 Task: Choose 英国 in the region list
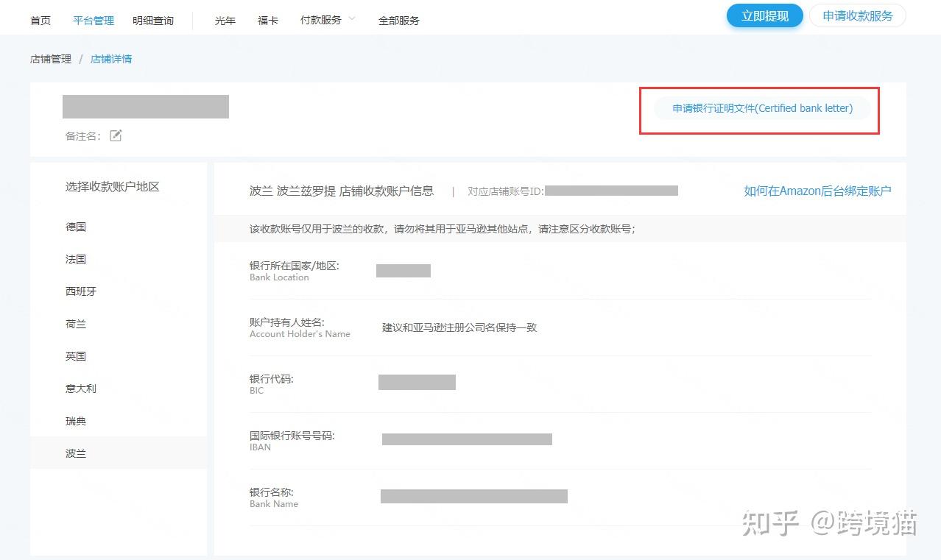(x=76, y=356)
